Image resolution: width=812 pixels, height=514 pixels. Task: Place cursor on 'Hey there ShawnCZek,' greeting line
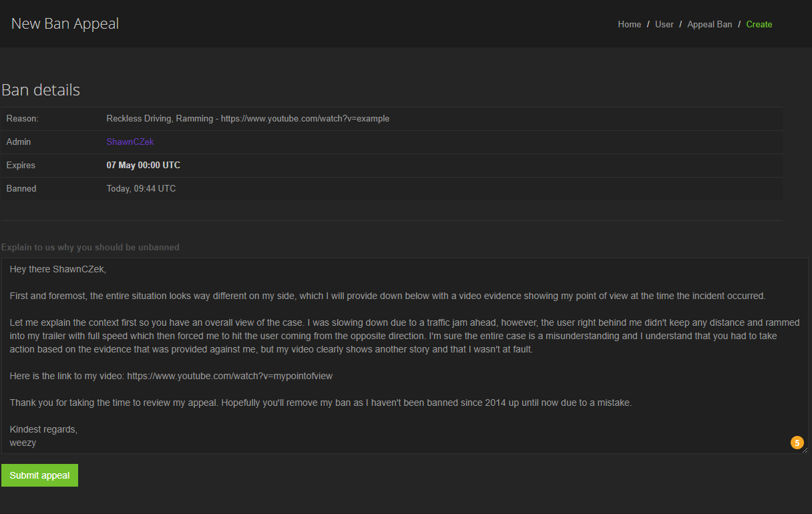pos(58,269)
